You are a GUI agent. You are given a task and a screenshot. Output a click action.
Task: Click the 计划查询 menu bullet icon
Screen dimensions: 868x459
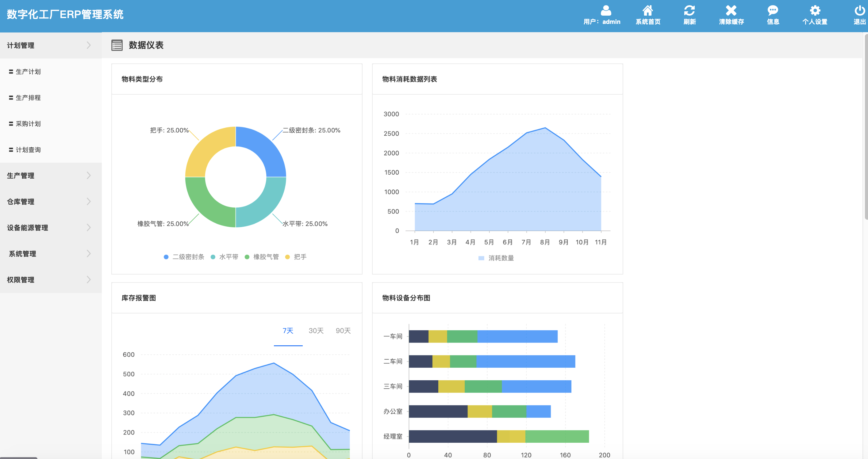point(11,150)
